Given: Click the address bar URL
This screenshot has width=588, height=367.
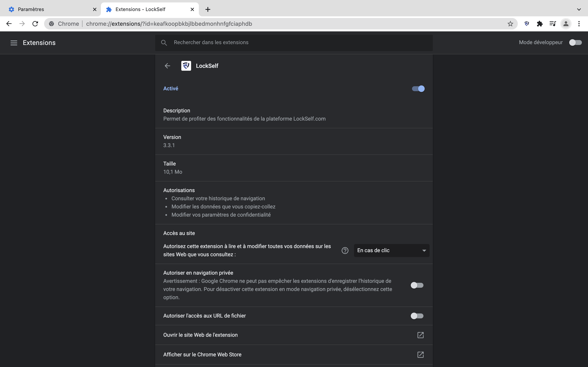Looking at the screenshot, I should [x=169, y=23].
